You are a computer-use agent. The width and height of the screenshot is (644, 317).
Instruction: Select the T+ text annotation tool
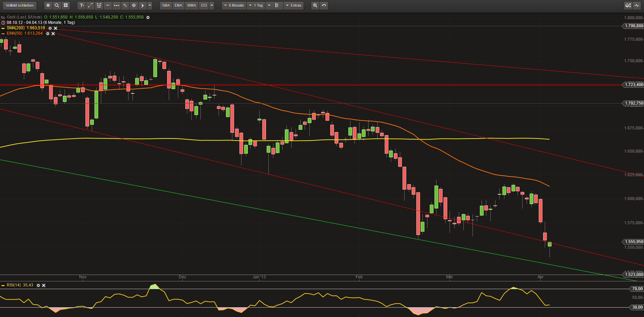tap(82, 5)
